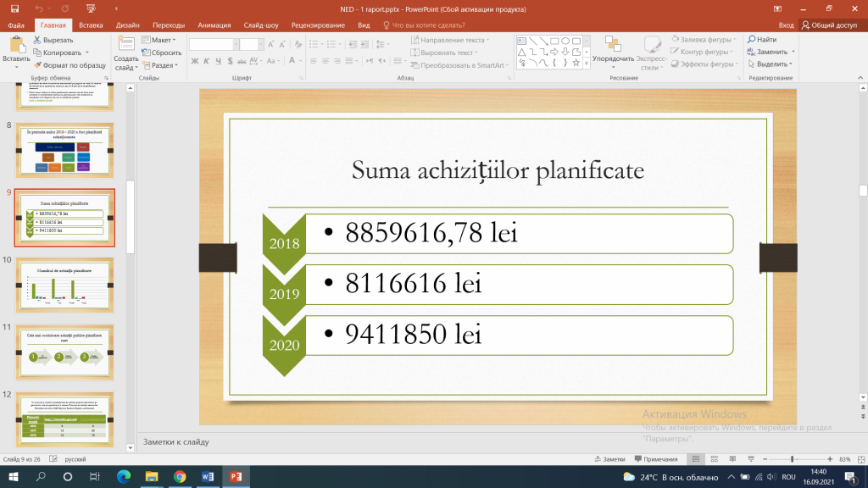Select slide 8 thumbnail

click(x=64, y=150)
